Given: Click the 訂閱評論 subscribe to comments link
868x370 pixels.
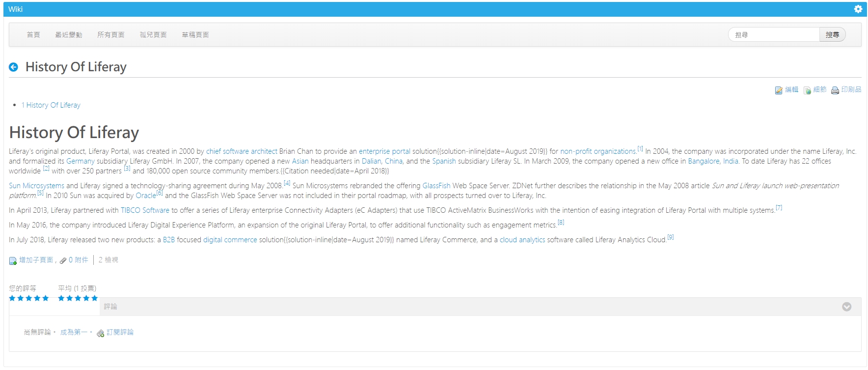Looking at the screenshot, I should pyautogui.click(x=120, y=332).
